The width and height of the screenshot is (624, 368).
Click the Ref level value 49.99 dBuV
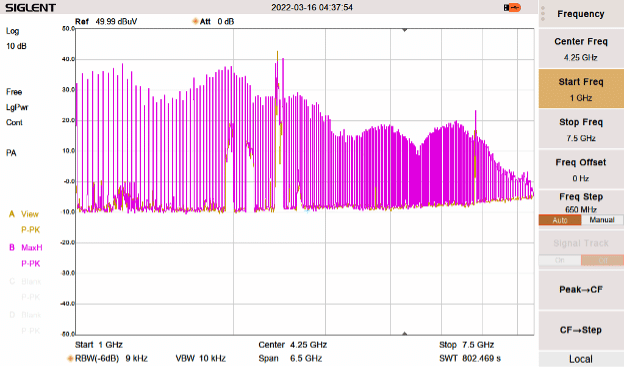[116, 21]
